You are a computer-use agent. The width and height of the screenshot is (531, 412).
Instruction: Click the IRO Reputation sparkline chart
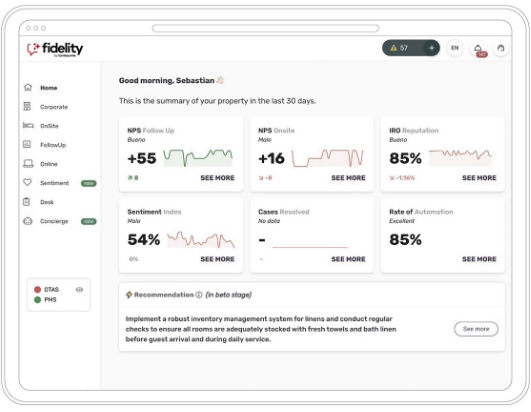(460, 158)
